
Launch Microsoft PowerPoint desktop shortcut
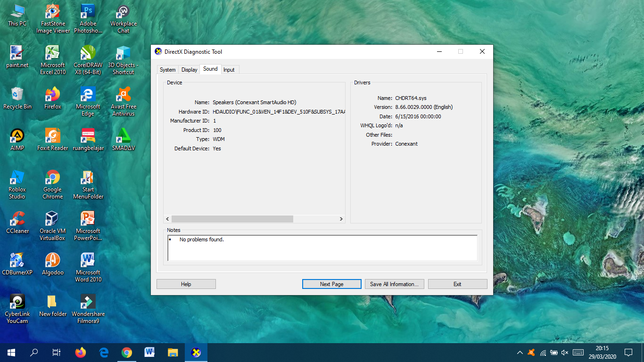point(88,226)
